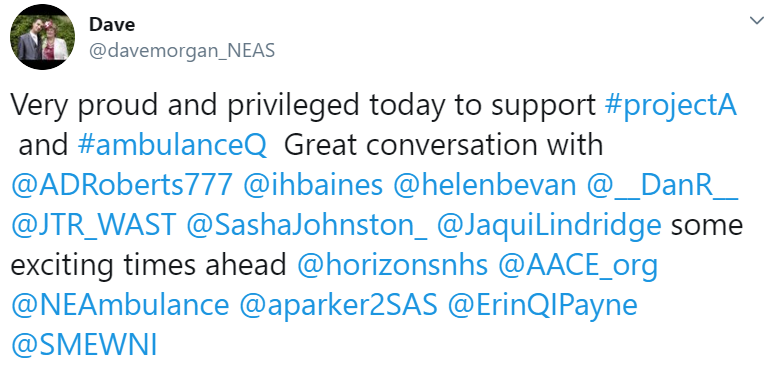773x378 pixels.
Task: Click the @aparker2SAS mention
Action: [338, 307]
